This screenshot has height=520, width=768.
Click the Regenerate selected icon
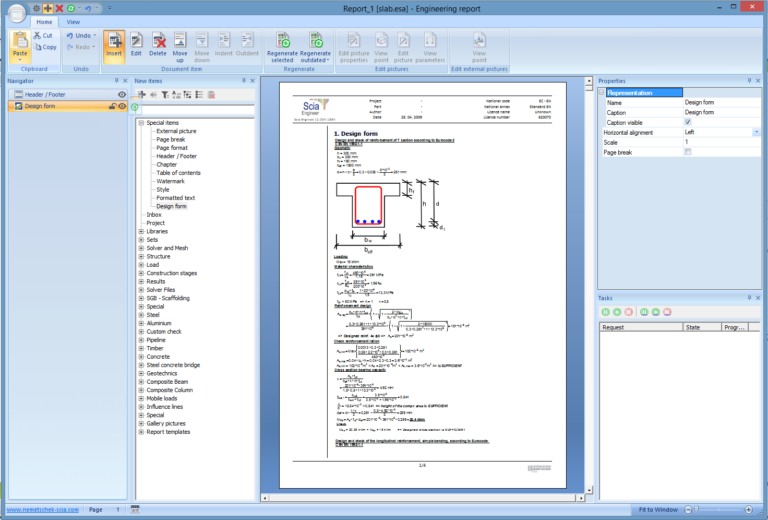tap(281, 40)
